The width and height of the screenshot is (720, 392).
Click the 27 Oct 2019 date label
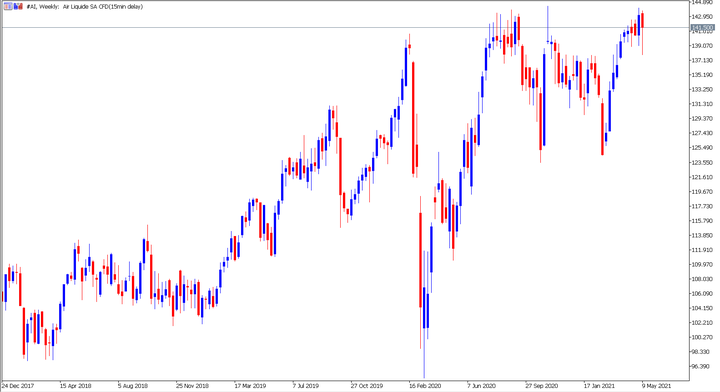[367, 386]
